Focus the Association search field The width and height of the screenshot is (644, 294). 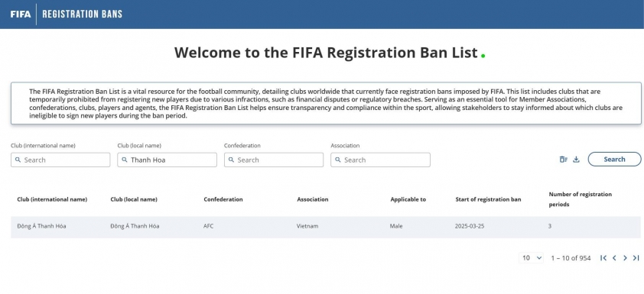(380, 160)
